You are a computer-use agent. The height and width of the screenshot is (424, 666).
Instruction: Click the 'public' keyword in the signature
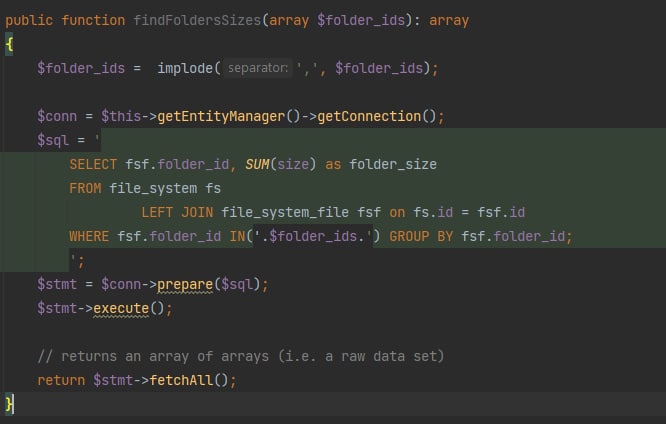[29, 20]
